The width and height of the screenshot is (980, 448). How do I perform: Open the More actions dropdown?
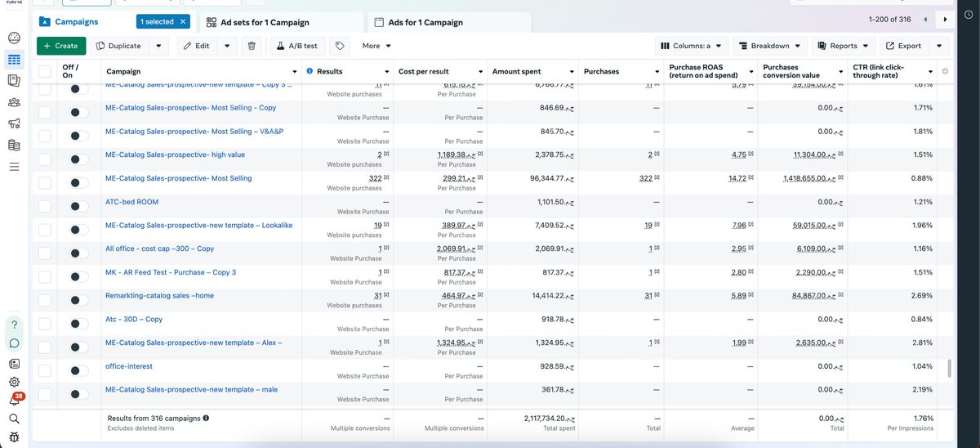click(376, 46)
